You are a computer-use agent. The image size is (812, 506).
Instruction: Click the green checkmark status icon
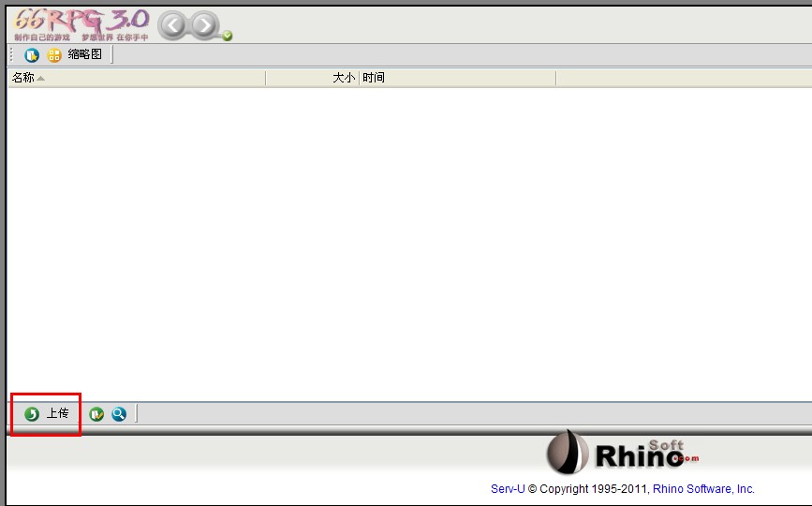228,36
